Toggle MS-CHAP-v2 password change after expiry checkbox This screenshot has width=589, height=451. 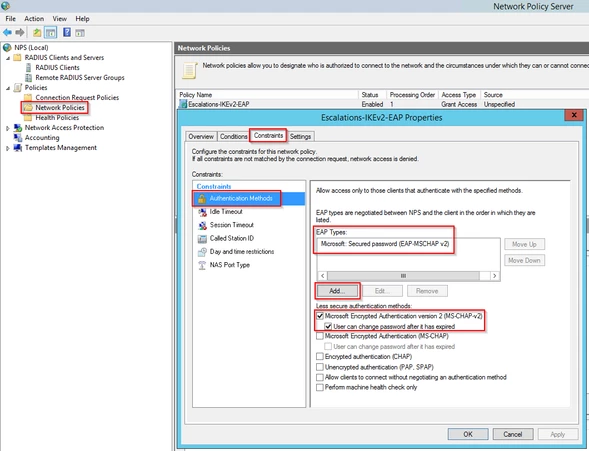pyautogui.click(x=328, y=326)
